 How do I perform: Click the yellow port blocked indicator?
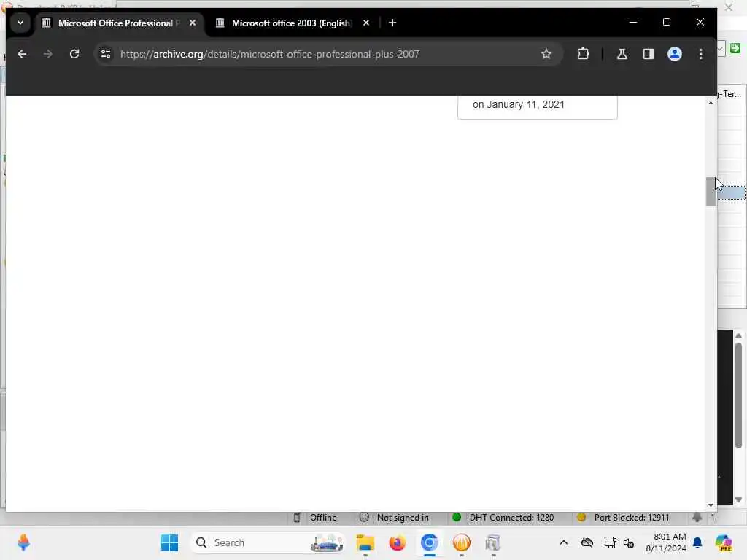pyautogui.click(x=581, y=517)
